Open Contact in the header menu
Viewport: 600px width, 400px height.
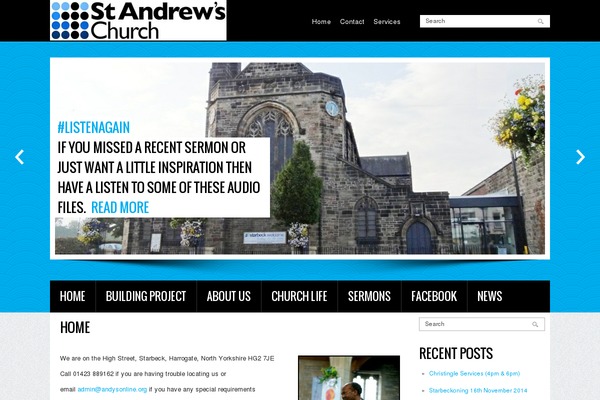pyautogui.click(x=352, y=22)
